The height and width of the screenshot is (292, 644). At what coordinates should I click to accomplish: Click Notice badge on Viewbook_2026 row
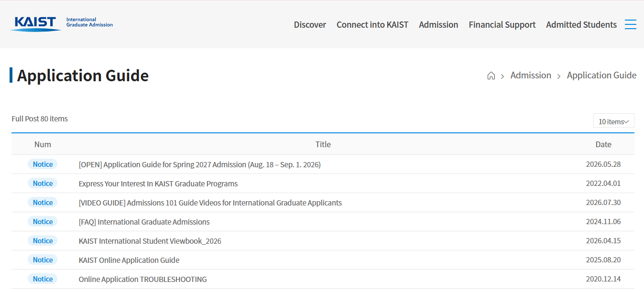pos(43,241)
